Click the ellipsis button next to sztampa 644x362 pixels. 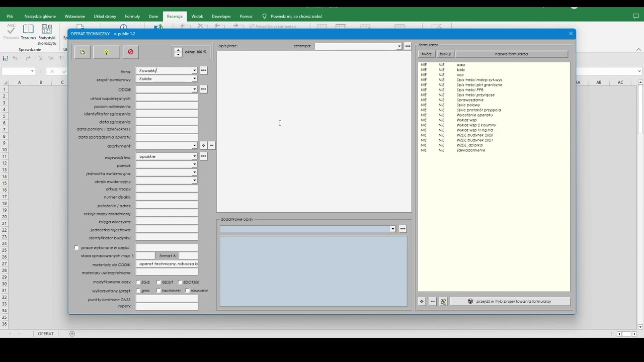[408, 46]
